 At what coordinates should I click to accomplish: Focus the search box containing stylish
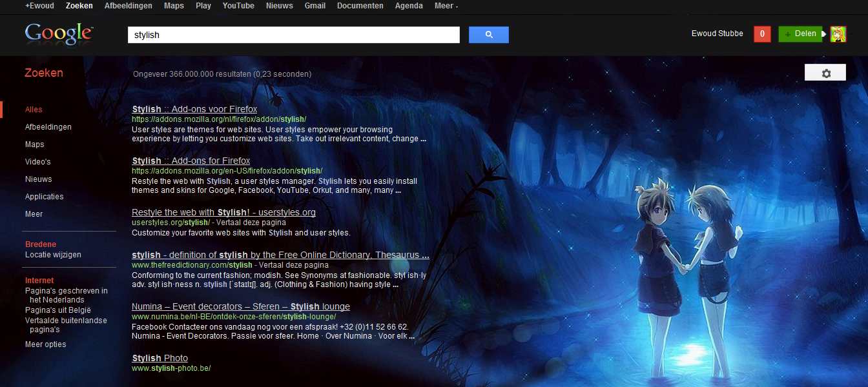294,35
